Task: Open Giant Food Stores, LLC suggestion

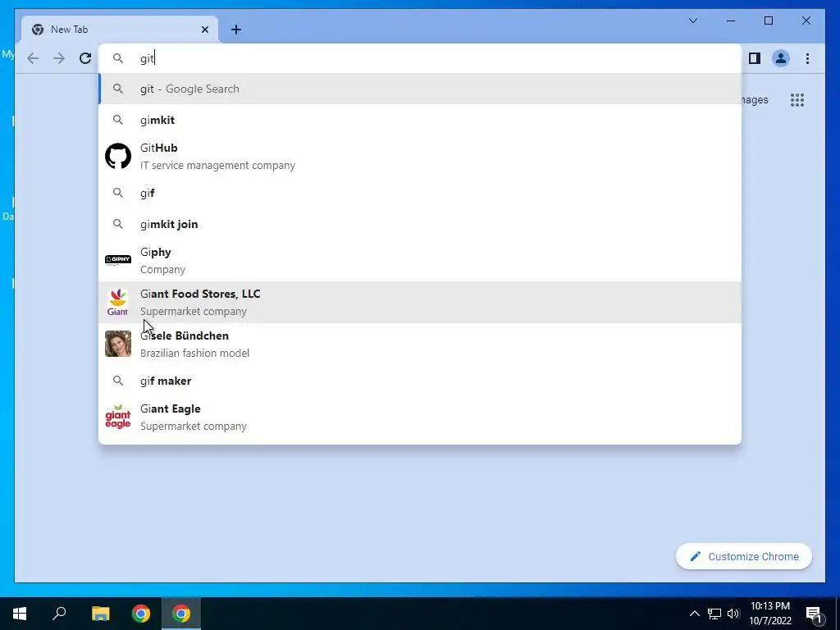Action: (x=420, y=302)
